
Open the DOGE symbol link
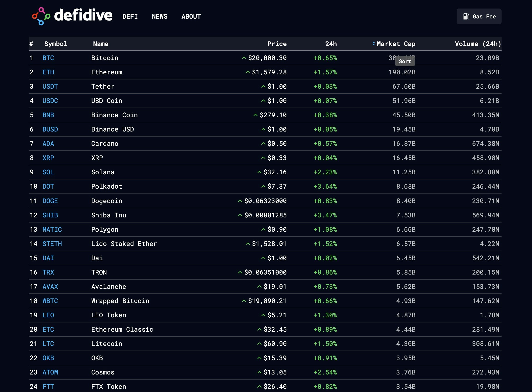50,201
